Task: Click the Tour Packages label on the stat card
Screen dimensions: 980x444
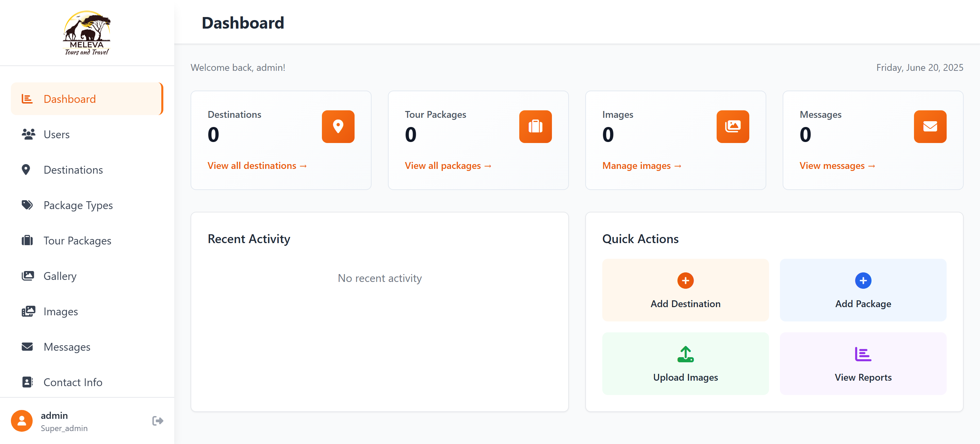Action: coord(435,115)
